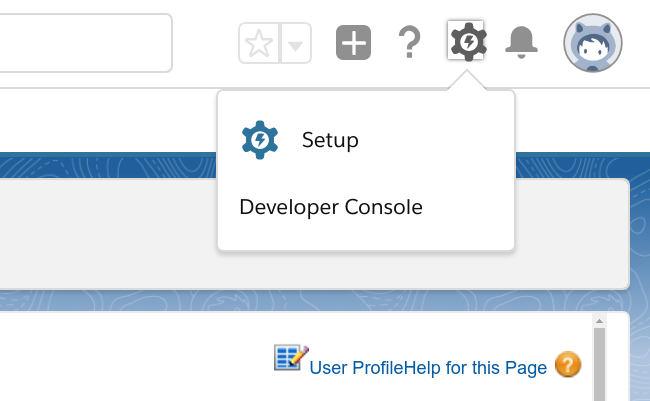Click the icon beside the User Profile link
The width and height of the screenshot is (650, 401).
(x=291, y=358)
